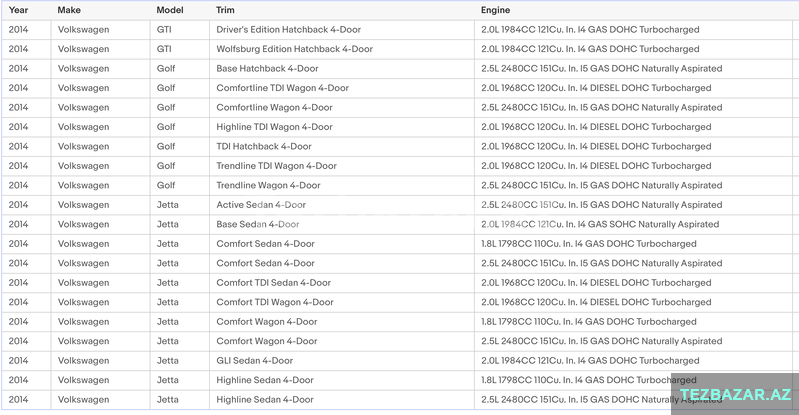
Task: Select trim cell "Wolfsburg Edition Hatchback 4-Door"
Action: [x=295, y=49]
